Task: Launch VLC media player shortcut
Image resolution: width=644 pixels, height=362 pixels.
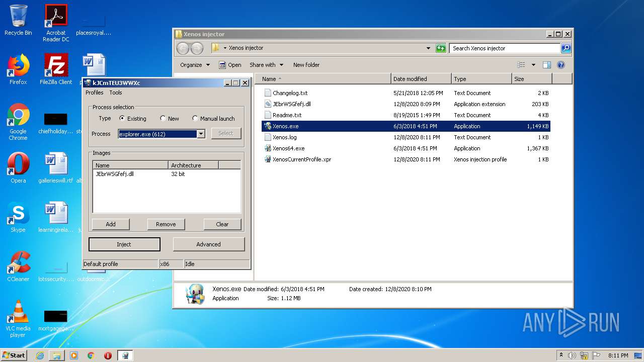Action: pyautogui.click(x=18, y=319)
